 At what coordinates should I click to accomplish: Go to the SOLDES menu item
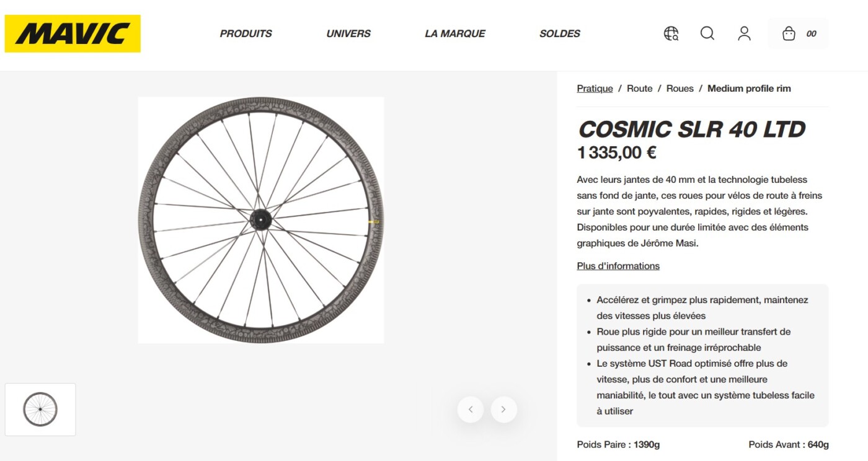[560, 34]
